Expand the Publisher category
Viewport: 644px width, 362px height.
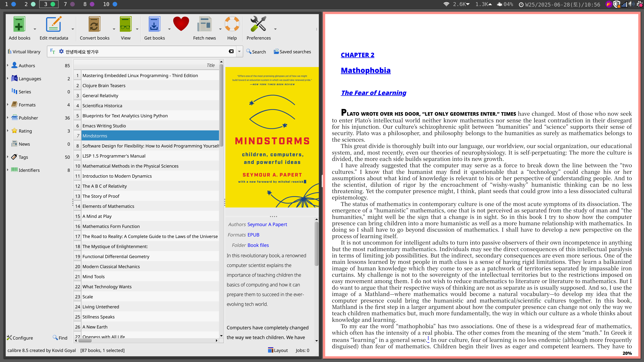coord(8,118)
